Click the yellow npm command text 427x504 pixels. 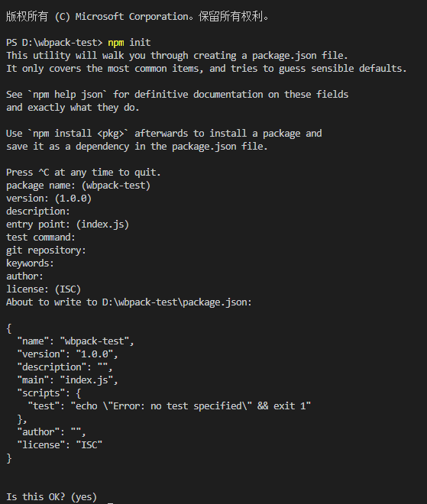[x=116, y=43]
